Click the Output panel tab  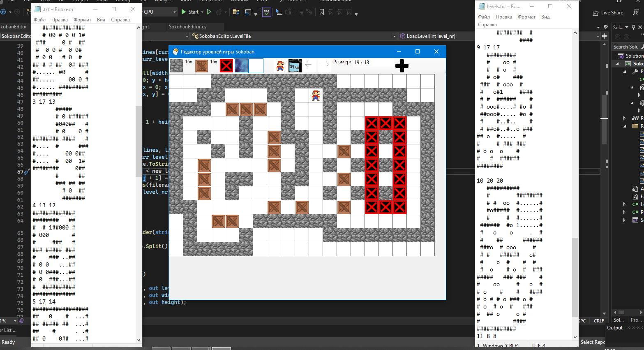615,328
